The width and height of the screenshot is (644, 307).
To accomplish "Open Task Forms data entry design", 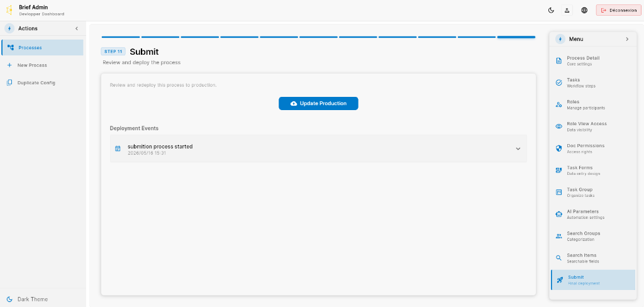I will click(593, 170).
